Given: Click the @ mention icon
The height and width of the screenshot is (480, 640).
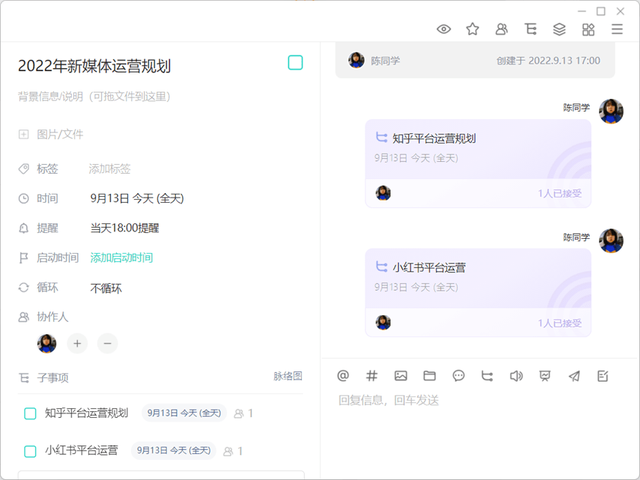Looking at the screenshot, I should [x=343, y=376].
